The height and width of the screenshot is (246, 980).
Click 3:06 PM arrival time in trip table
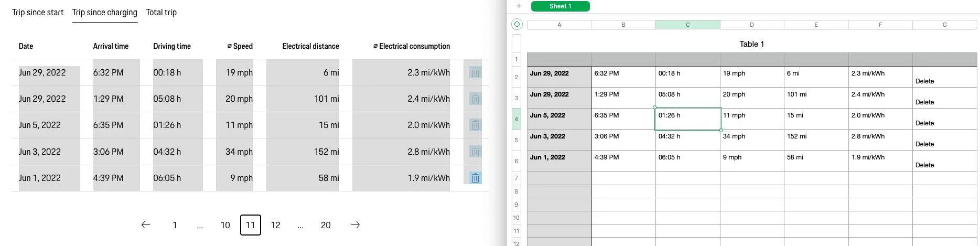pos(108,152)
